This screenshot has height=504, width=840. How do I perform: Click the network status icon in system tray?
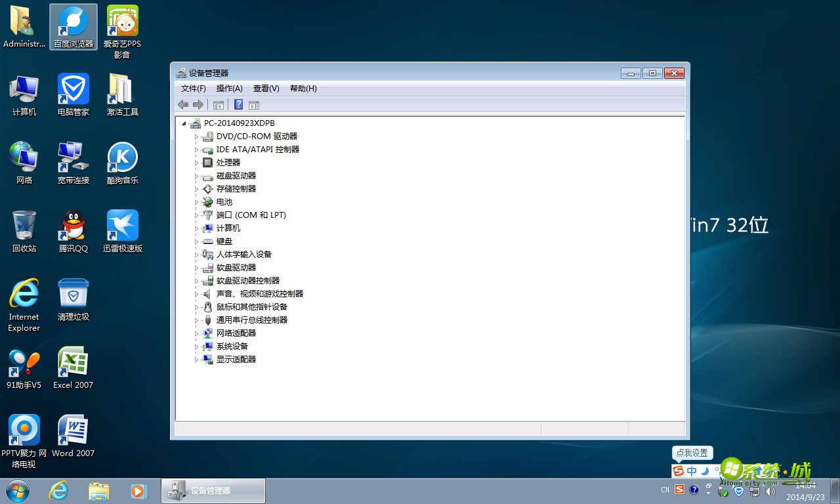pos(754,492)
